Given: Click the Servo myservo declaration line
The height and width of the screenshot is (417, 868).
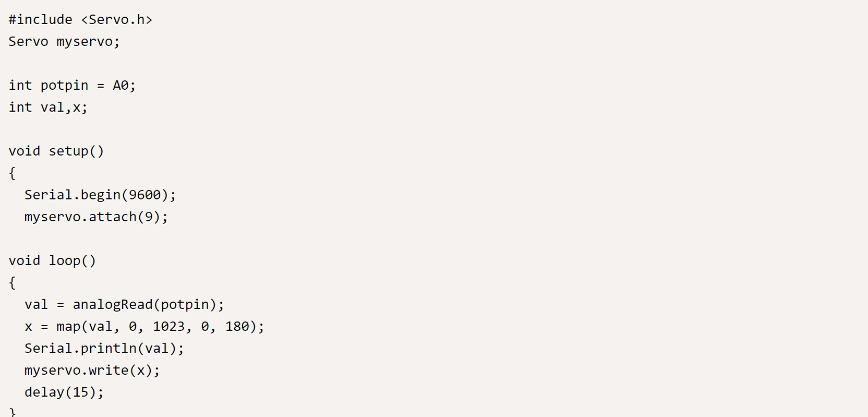Looking at the screenshot, I should point(64,42).
